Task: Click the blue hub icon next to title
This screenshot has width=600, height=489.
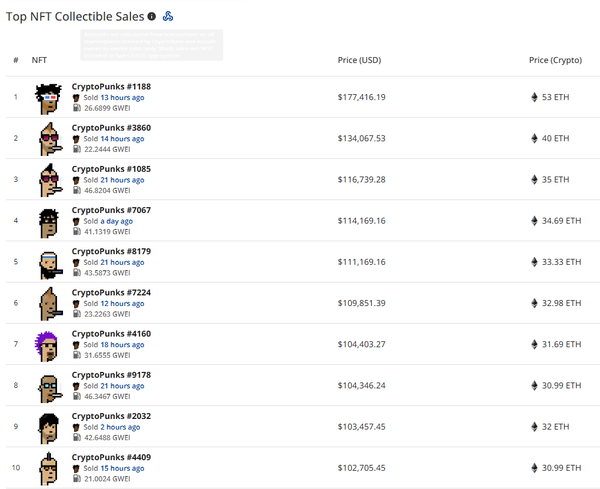Action: 168,16
